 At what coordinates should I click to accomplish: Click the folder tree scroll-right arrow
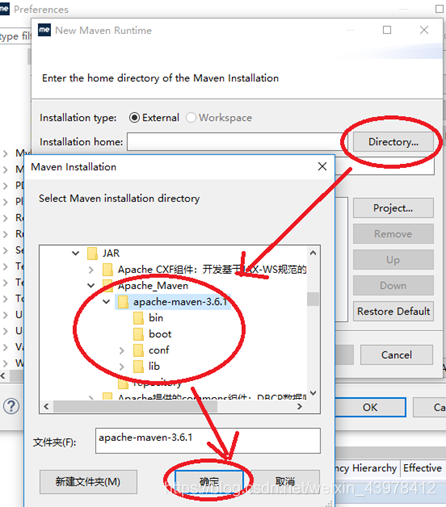[300, 406]
